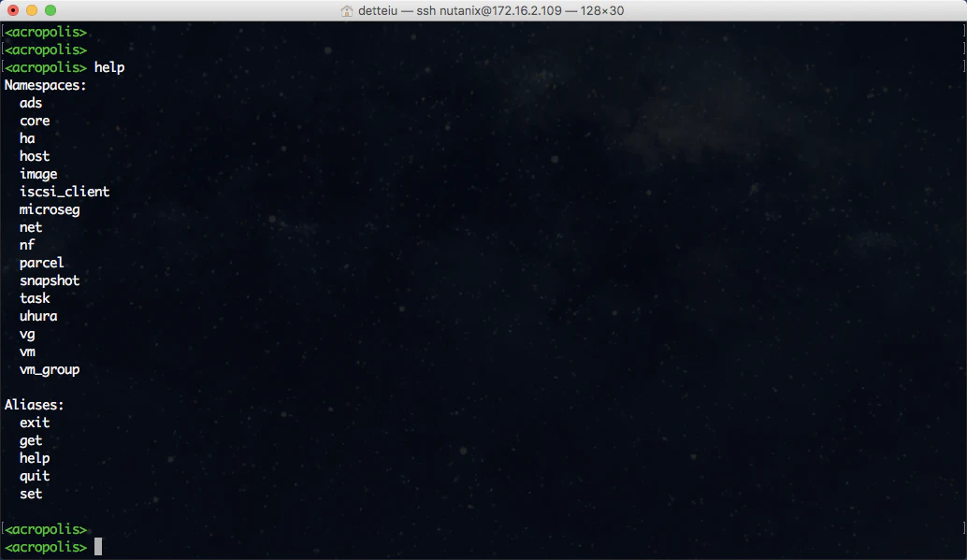Image resolution: width=967 pixels, height=560 pixels.
Task: Click the "core" namespace line
Action: (35, 121)
